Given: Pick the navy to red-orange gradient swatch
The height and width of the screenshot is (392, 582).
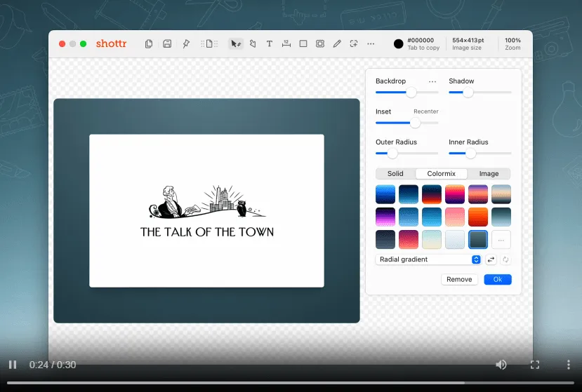Looking at the screenshot, I should tap(432, 194).
